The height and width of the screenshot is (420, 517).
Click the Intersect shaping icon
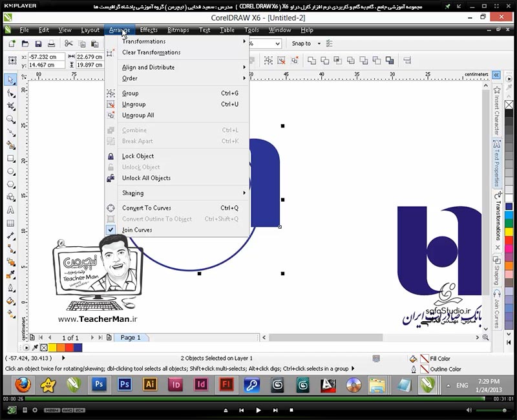click(337, 60)
